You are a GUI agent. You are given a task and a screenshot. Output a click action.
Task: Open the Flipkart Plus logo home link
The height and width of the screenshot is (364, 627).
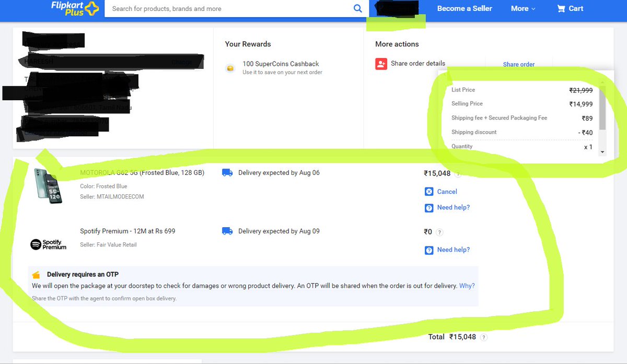[75, 8]
